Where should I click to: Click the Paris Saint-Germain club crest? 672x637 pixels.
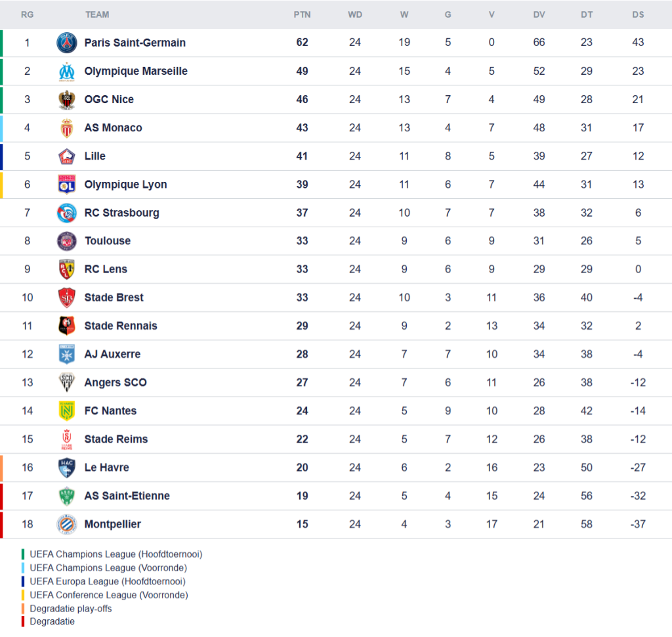click(66, 43)
